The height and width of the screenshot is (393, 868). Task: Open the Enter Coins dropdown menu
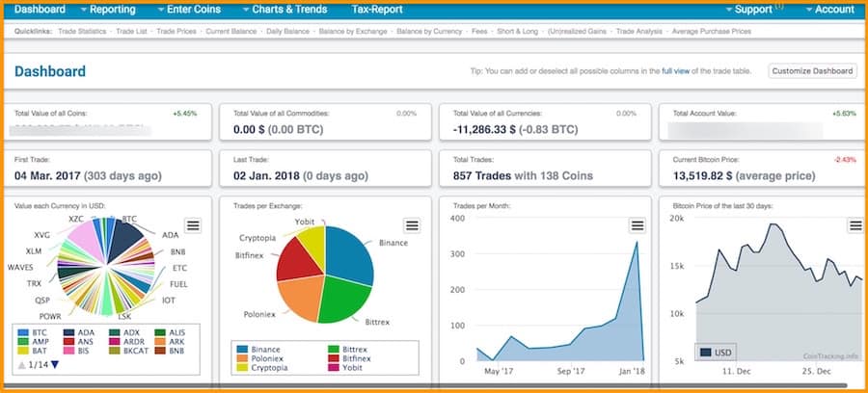click(x=189, y=10)
